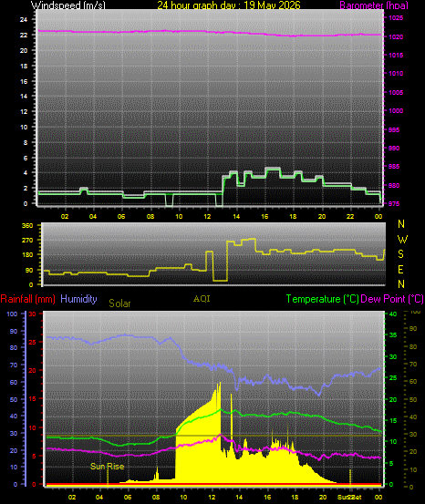The image size is (425, 504).
Task: Click the AQI legend label
Action: [x=202, y=299]
